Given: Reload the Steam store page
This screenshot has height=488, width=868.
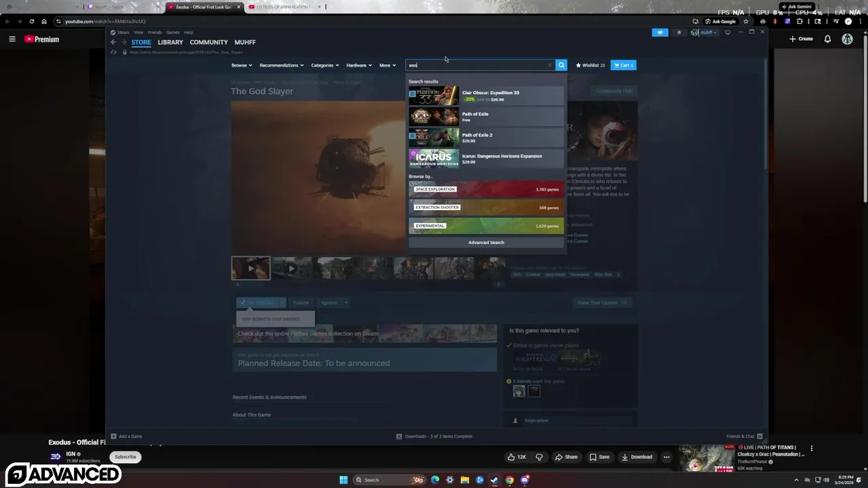Looking at the screenshot, I should pyautogui.click(x=113, y=52).
